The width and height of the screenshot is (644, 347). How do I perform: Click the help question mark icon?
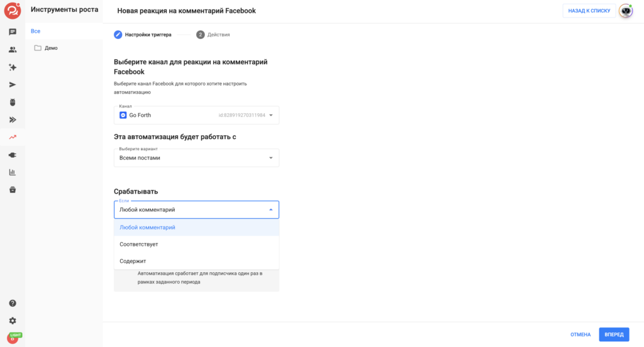[13, 303]
